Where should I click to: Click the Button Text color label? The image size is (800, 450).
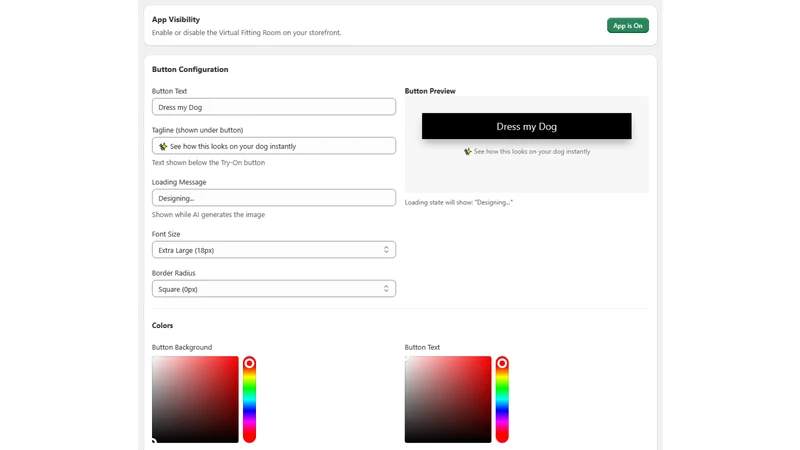[x=422, y=347]
